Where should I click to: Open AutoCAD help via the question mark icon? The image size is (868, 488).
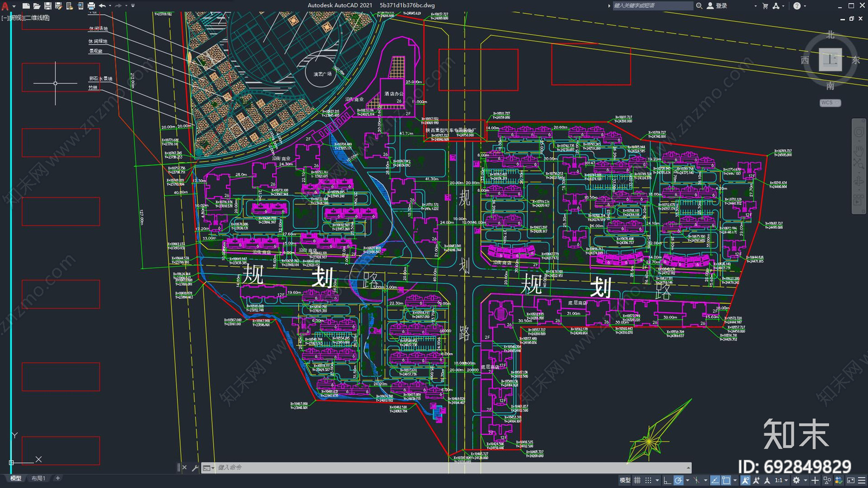pyautogui.click(x=797, y=5)
